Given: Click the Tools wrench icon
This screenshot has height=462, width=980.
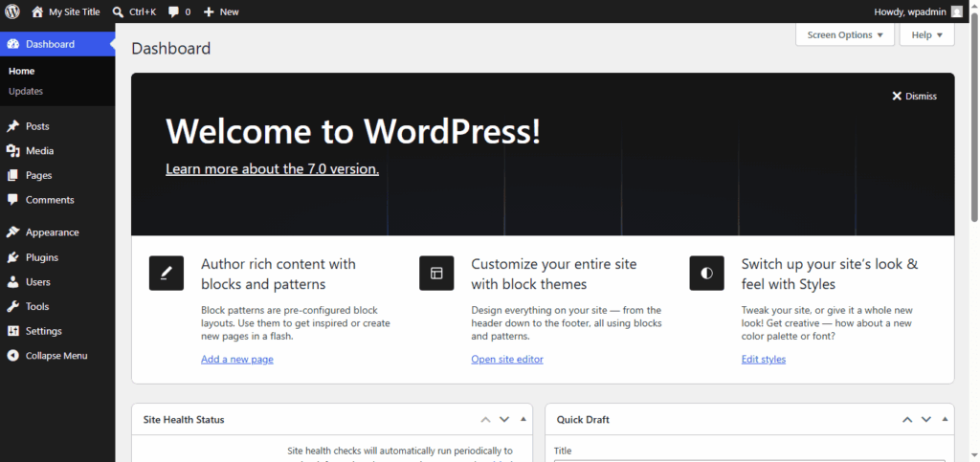Looking at the screenshot, I should pyautogui.click(x=13, y=306).
